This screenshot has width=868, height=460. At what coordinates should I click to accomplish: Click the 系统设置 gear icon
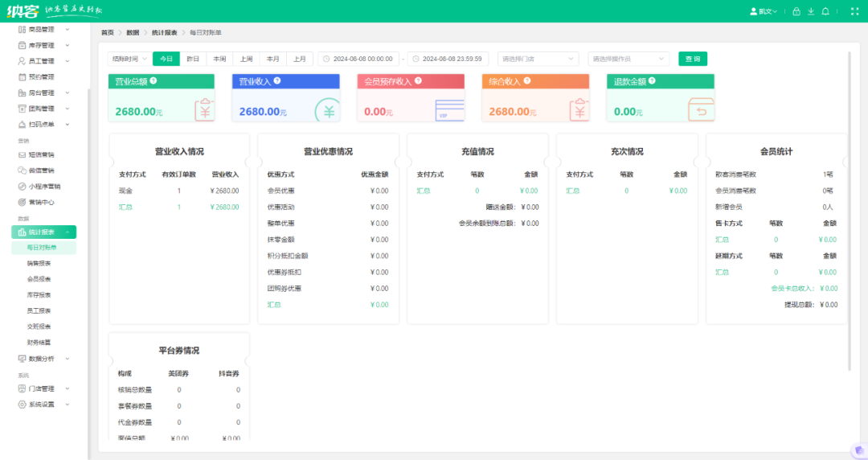click(22, 405)
